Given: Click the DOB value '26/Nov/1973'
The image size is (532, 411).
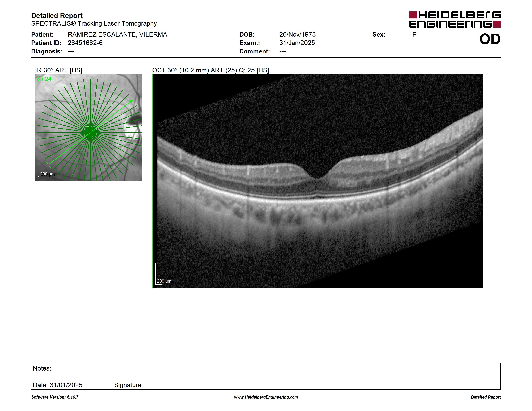Looking at the screenshot, I should [x=297, y=35].
